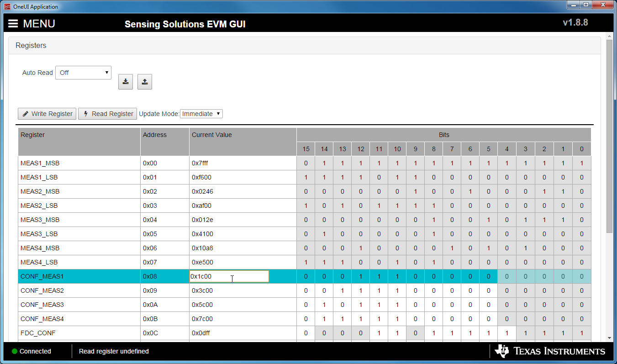Click the lightning icon on Read Register
Screen dimensions: 617x364
(85, 113)
